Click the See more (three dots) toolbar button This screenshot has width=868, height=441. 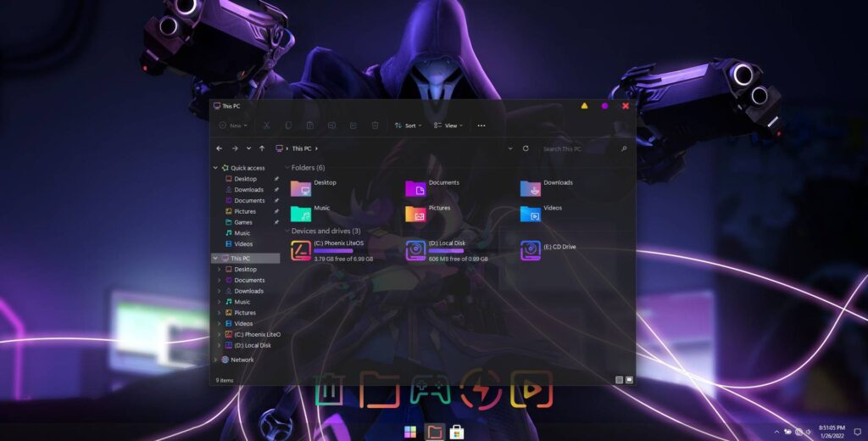481,126
